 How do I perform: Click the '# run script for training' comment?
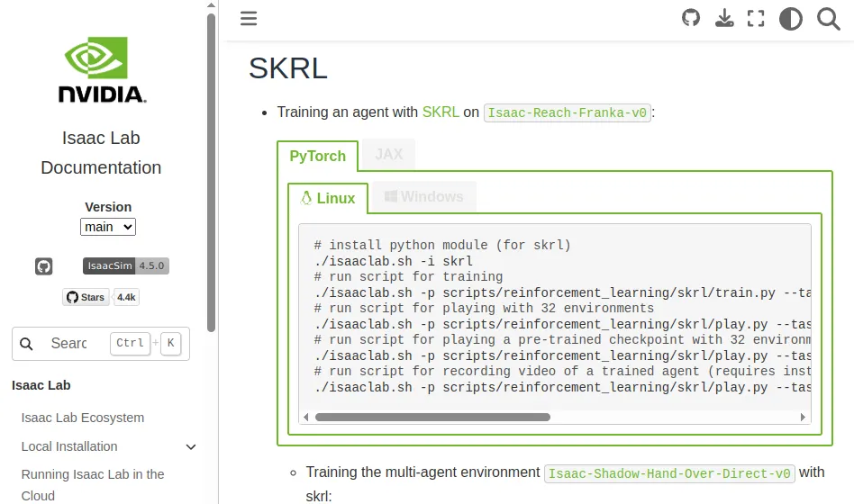point(408,276)
